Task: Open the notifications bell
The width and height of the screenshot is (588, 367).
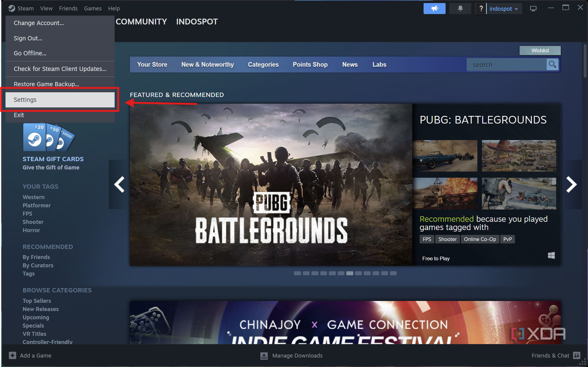Action: [x=460, y=9]
